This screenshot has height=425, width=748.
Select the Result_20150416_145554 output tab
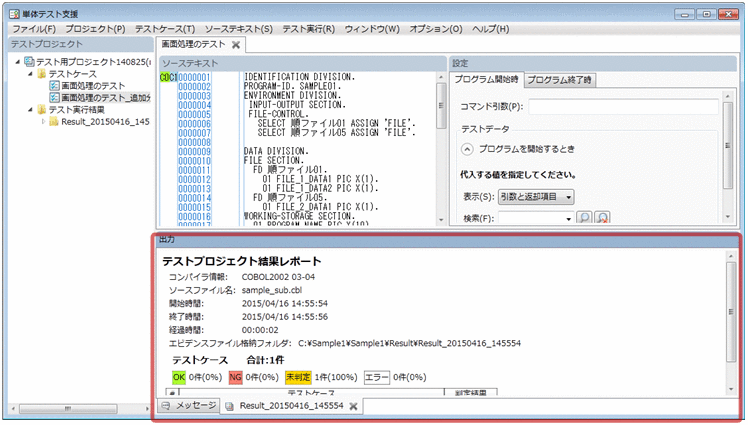pos(291,405)
